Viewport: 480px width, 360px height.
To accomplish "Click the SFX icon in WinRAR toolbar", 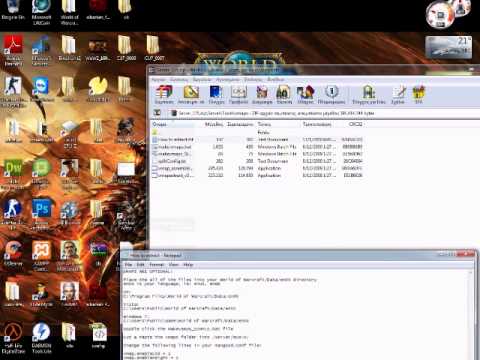I will point(419,95).
